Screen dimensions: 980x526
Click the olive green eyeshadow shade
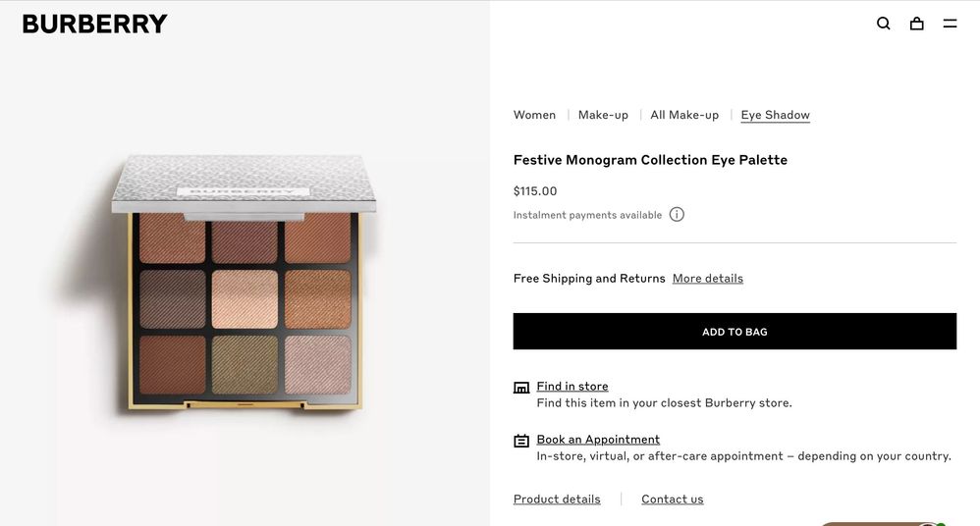[x=245, y=364]
